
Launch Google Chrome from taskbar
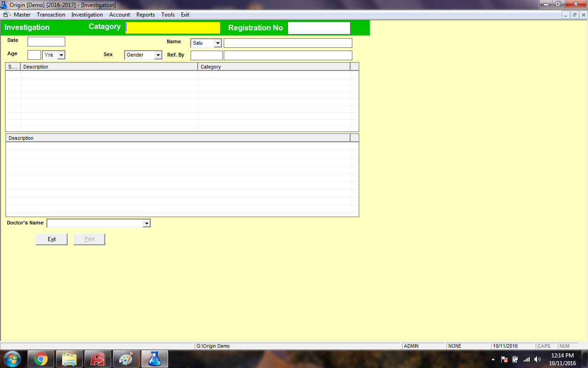(x=41, y=359)
